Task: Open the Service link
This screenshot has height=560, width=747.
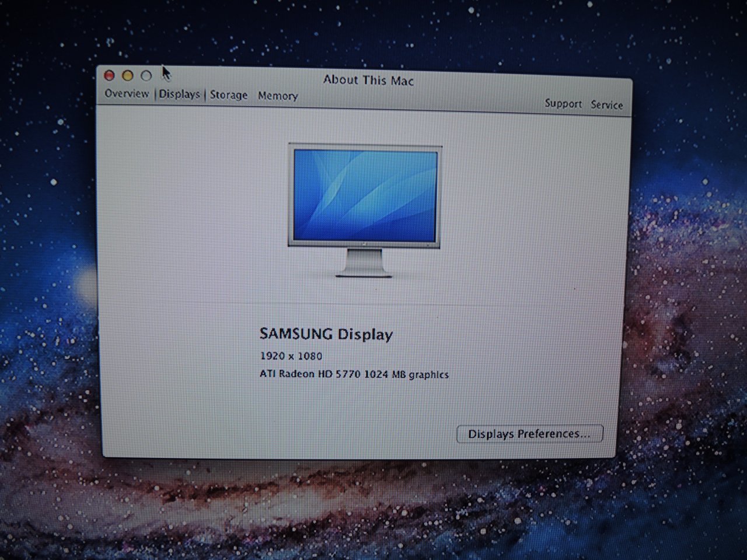Action: (x=606, y=105)
